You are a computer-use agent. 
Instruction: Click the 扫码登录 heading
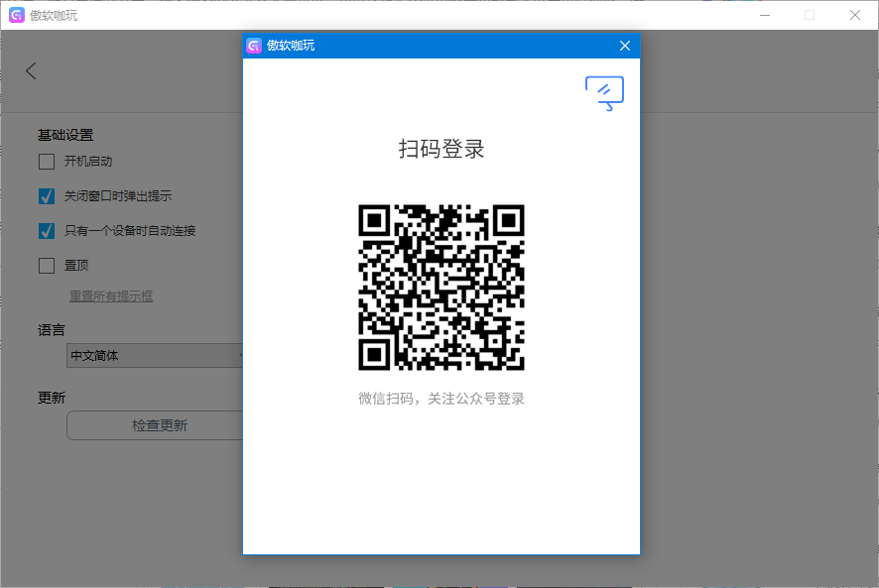click(x=441, y=149)
